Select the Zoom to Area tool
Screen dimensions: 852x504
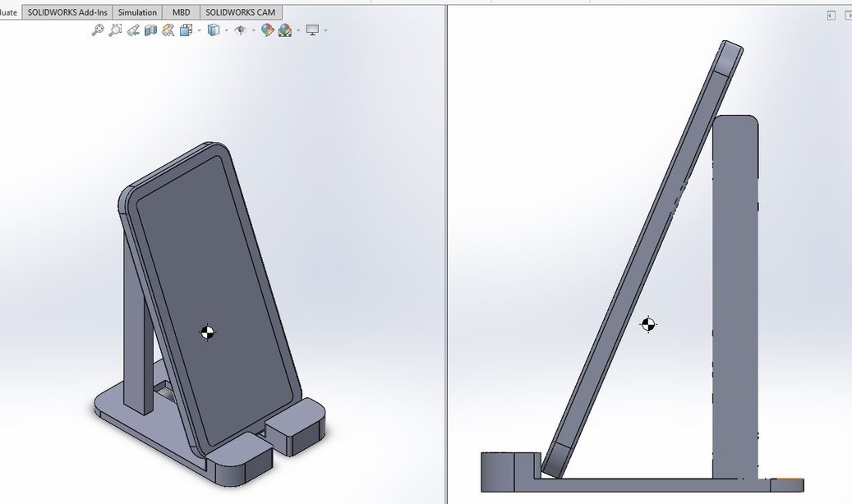(x=115, y=30)
